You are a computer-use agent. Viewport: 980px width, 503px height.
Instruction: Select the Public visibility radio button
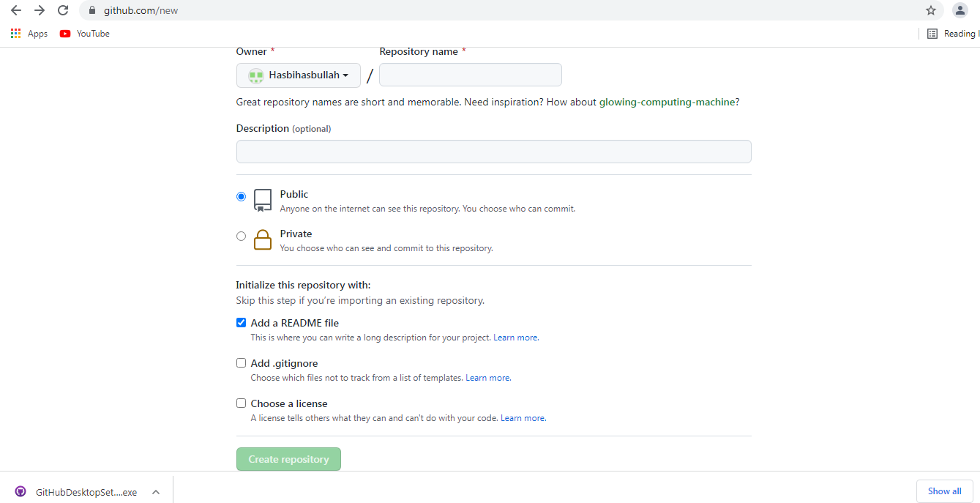coord(241,196)
